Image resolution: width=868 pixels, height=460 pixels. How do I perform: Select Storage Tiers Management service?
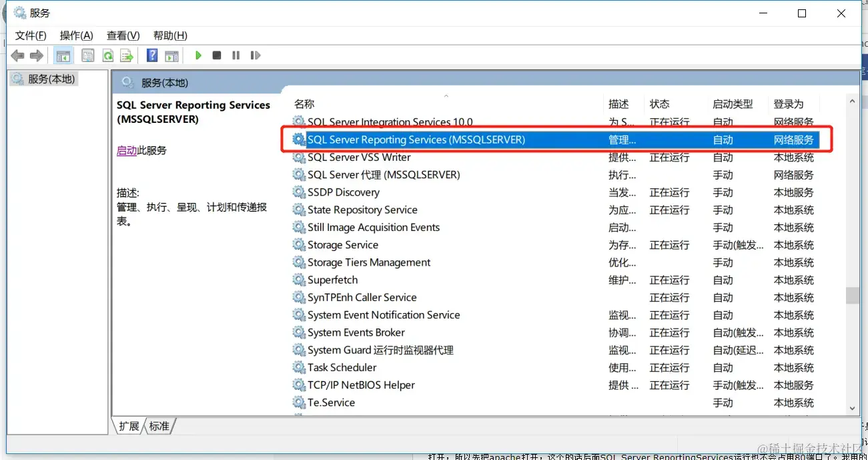click(555, 262)
